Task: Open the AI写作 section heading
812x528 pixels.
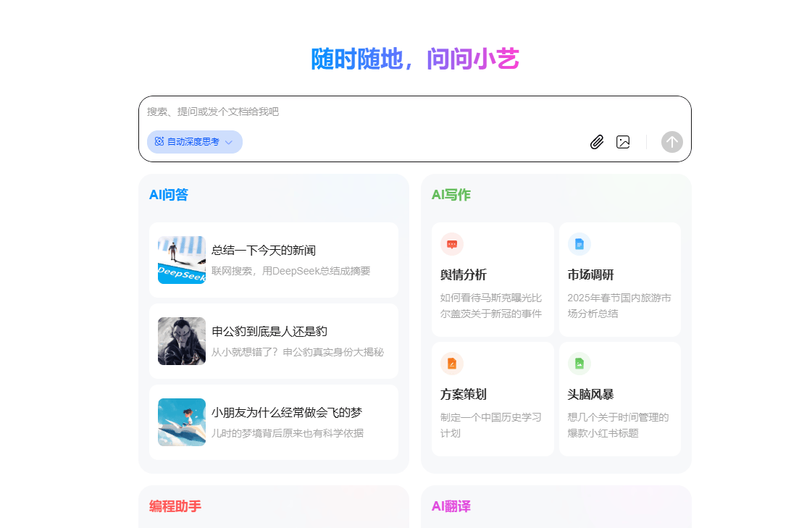Action: (451, 195)
